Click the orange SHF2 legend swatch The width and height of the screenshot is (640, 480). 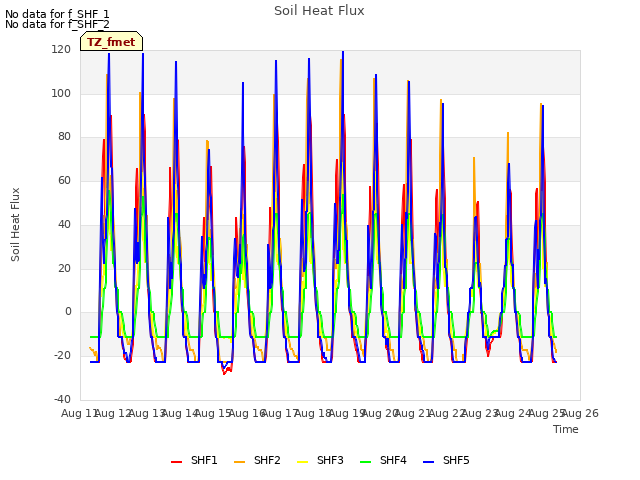240,461
